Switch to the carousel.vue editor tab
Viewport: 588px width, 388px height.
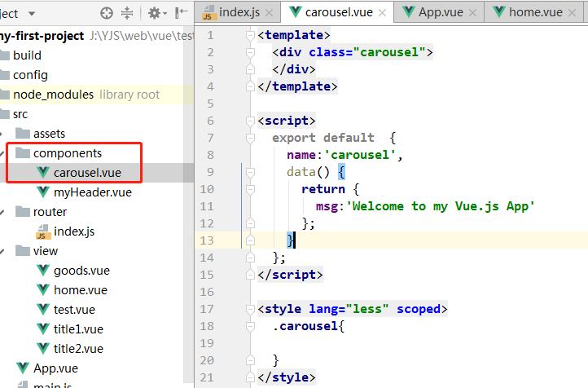point(338,12)
